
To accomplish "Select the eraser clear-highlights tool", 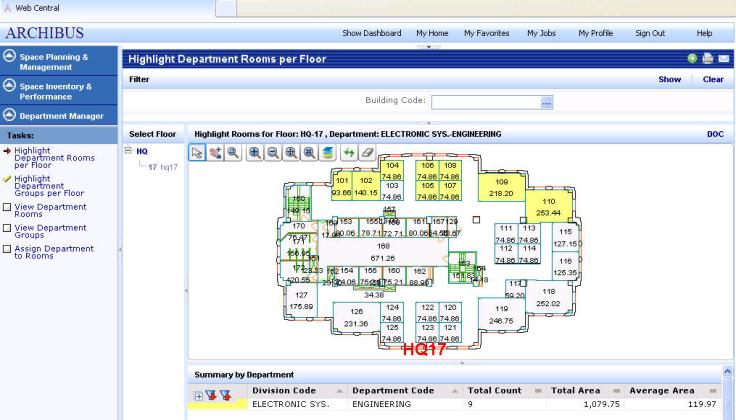I will coord(367,153).
